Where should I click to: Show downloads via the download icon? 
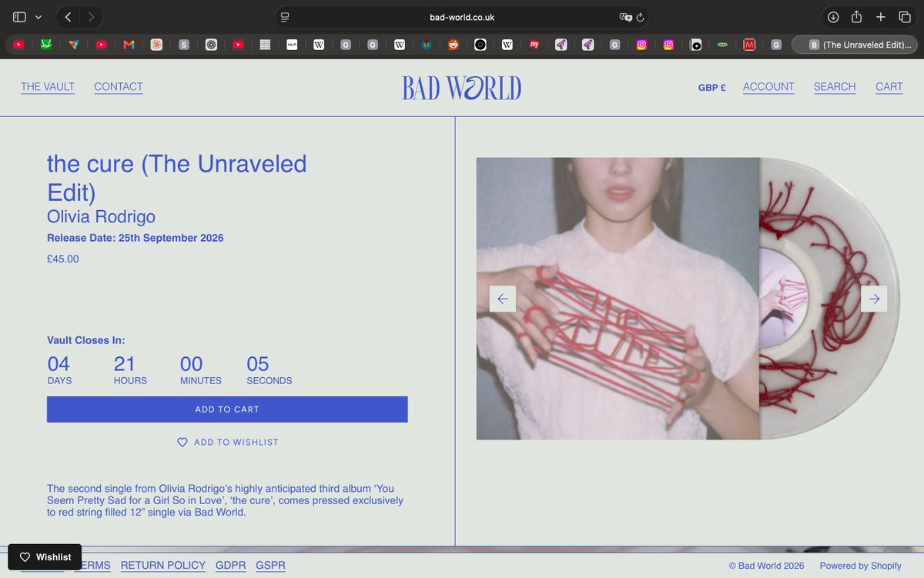833,17
